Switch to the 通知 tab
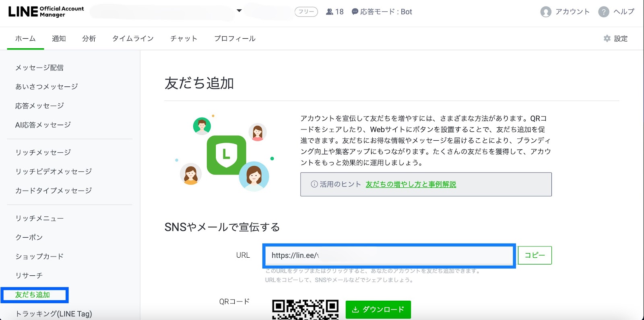Screen dimensions: 644x320 tap(59, 39)
